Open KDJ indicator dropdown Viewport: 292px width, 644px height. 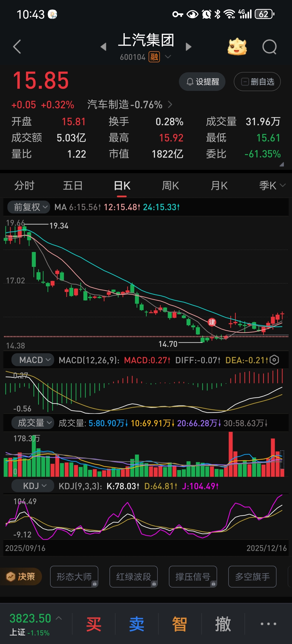coord(33,486)
